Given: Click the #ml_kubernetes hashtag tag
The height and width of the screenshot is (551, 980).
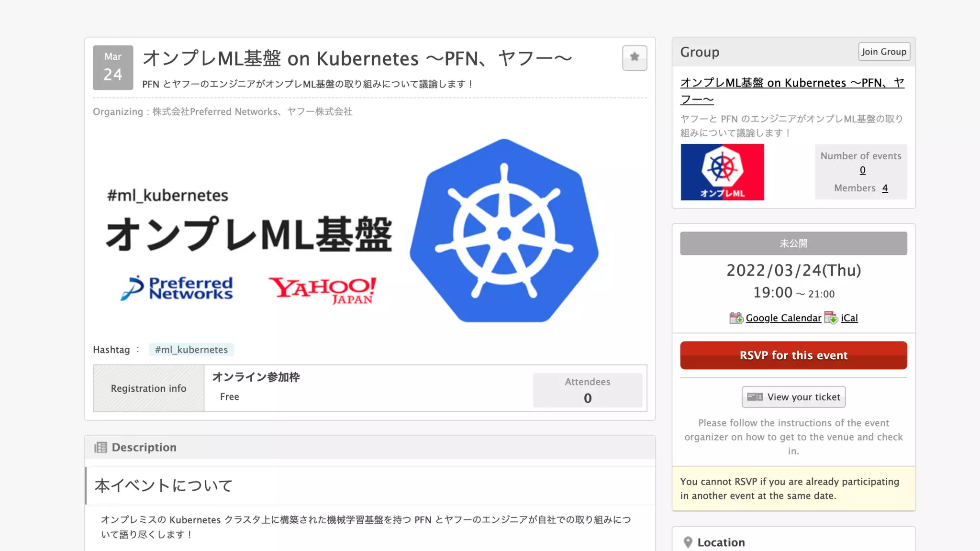Looking at the screenshot, I should [x=191, y=350].
